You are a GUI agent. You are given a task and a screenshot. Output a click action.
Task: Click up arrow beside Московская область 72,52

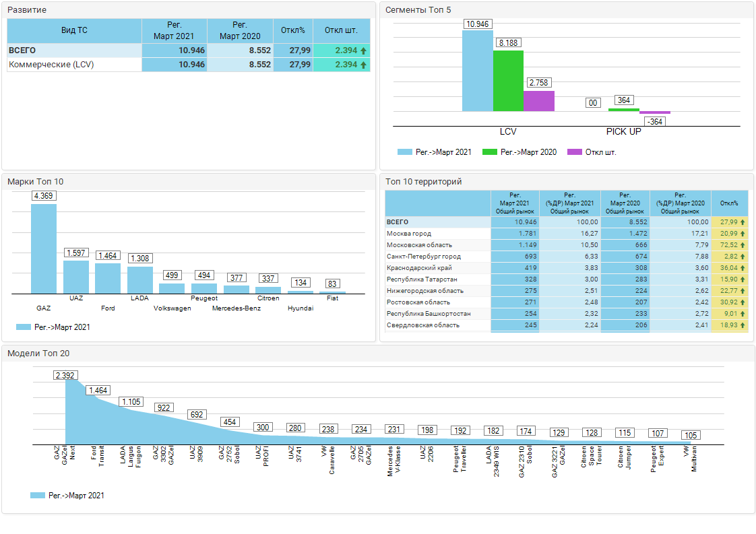(x=743, y=245)
